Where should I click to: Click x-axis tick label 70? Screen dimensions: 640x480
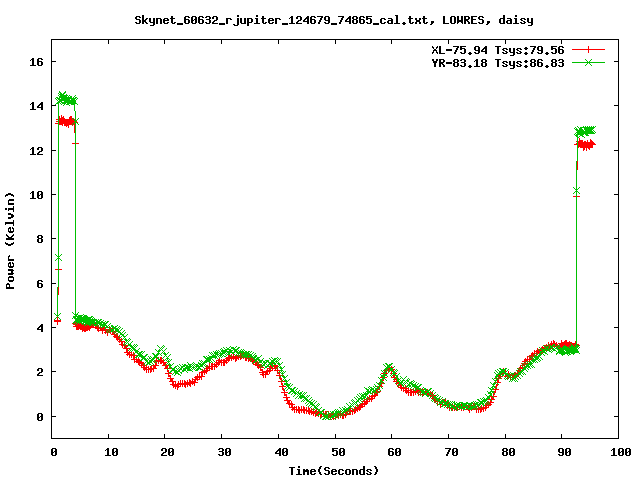pos(451,452)
